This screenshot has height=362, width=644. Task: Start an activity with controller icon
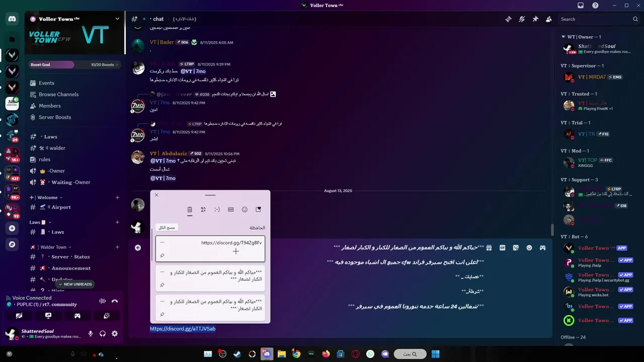[77, 316]
